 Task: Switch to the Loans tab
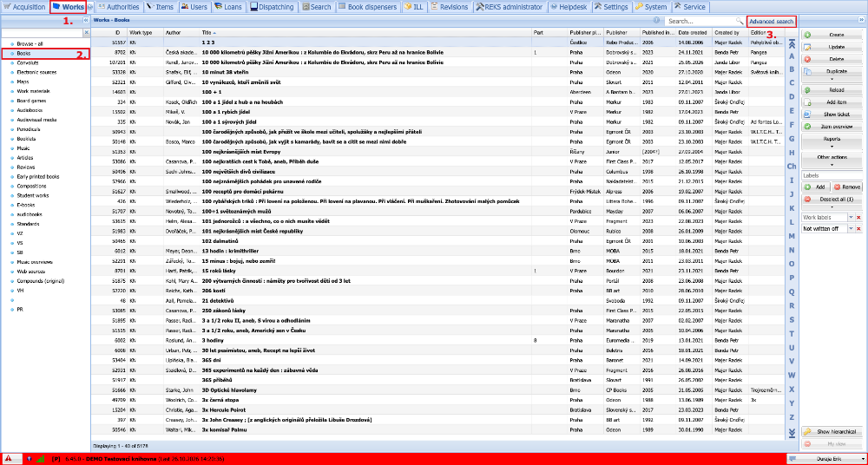point(228,7)
